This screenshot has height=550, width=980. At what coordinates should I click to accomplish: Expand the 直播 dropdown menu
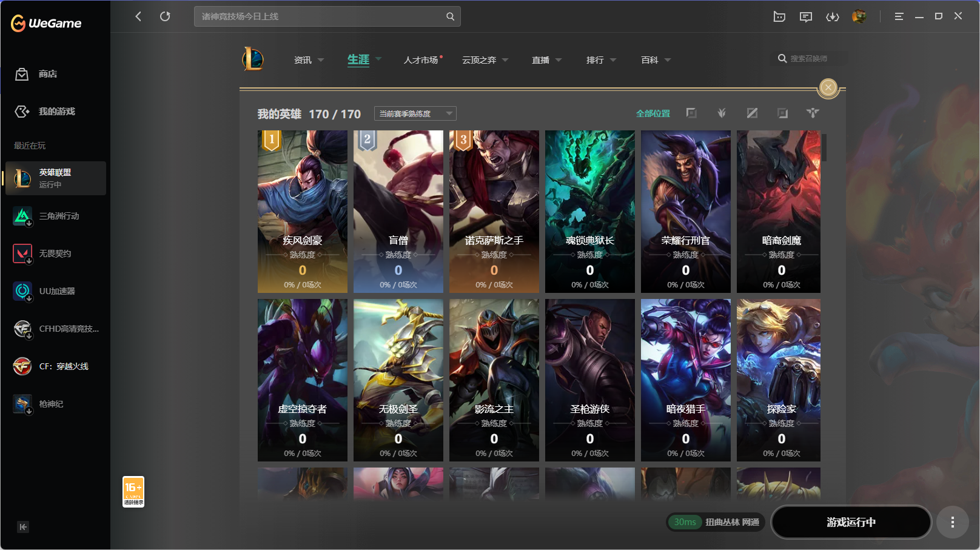[x=559, y=60]
